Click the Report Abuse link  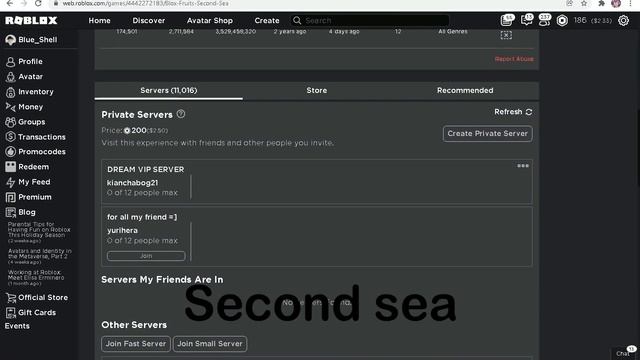[514, 59]
